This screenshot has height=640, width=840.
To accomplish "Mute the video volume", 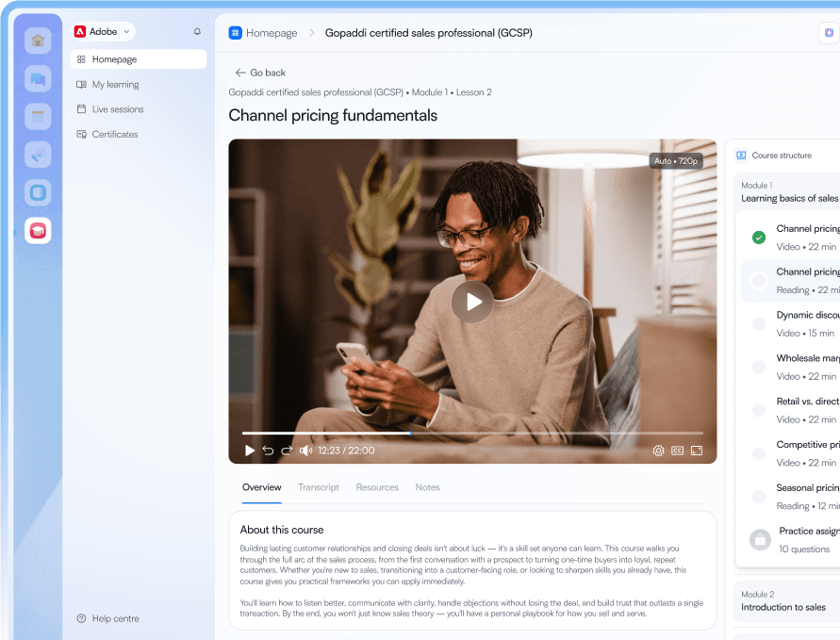I will pos(305,451).
